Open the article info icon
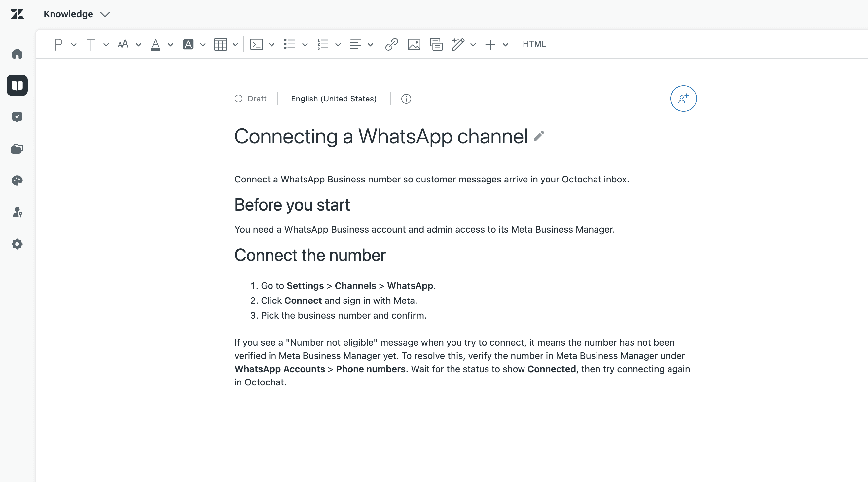 coord(406,99)
